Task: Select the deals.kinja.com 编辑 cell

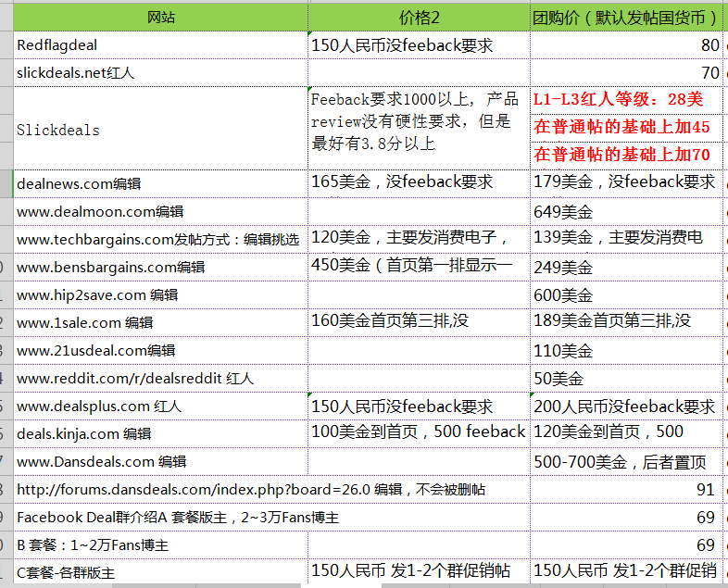Action: [x=160, y=434]
